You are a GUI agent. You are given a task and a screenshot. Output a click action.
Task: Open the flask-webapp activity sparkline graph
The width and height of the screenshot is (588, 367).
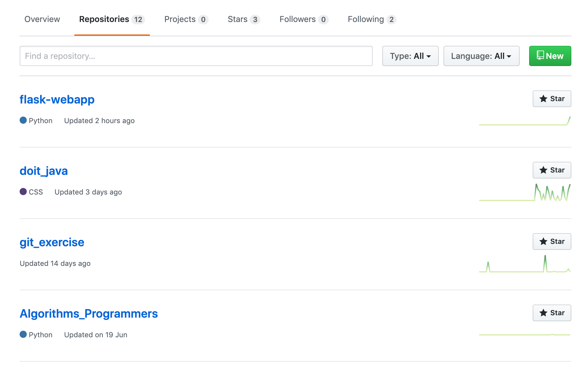pos(525,121)
